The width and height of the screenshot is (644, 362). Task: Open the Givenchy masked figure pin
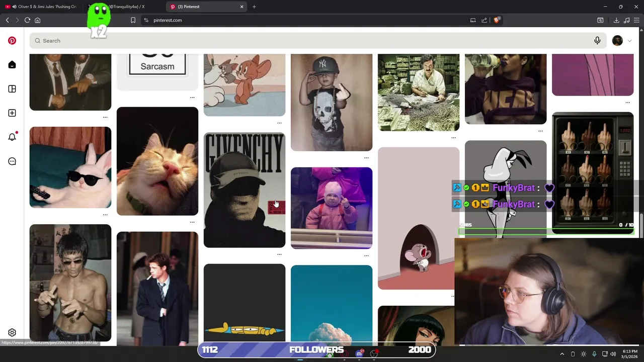click(245, 190)
